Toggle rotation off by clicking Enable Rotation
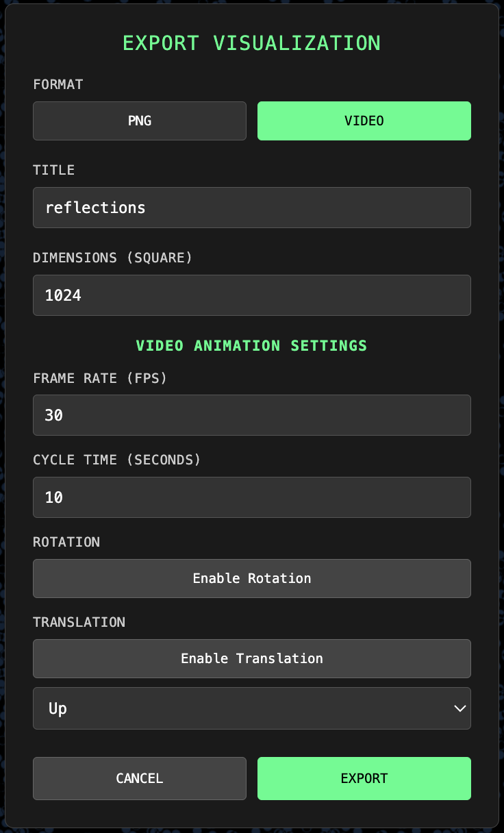This screenshot has width=504, height=833. [x=251, y=578]
